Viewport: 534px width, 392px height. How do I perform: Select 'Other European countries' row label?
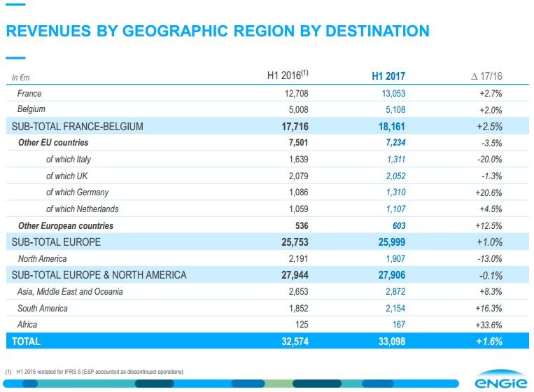pyautogui.click(x=66, y=226)
